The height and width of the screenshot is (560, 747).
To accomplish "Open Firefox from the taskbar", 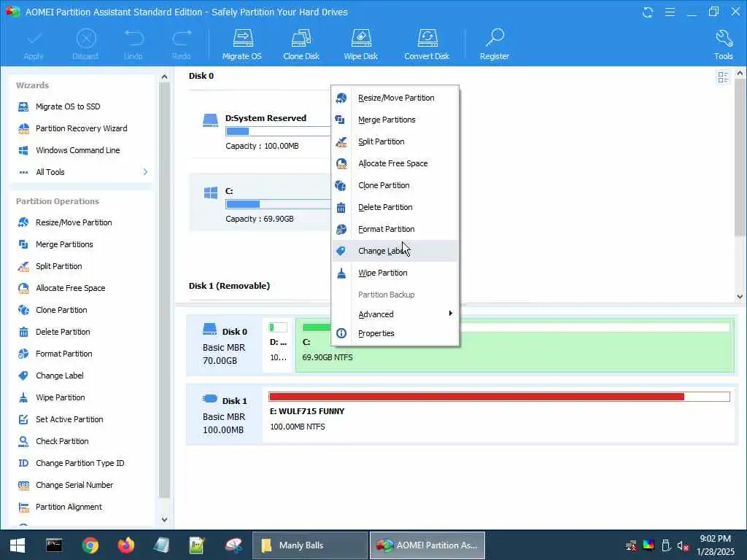I will click(125, 545).
